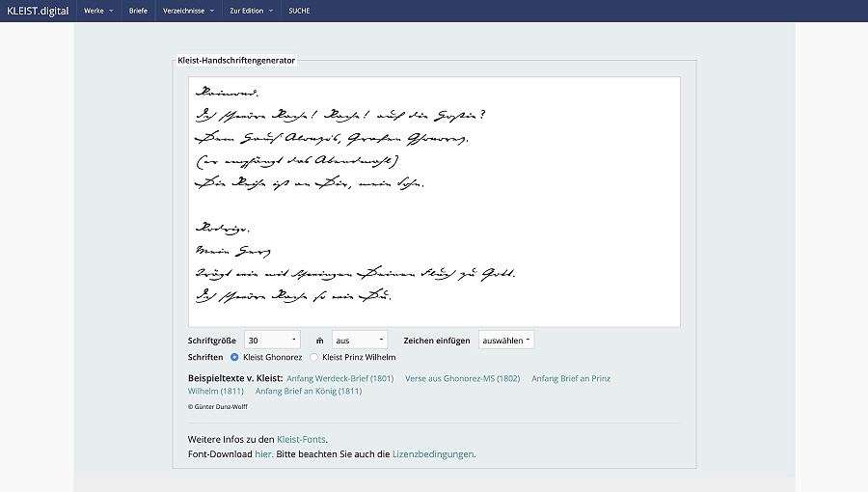
Task: Load the Anfang Brief an Prinz Wilhelm sample
Action: (570, 378)
